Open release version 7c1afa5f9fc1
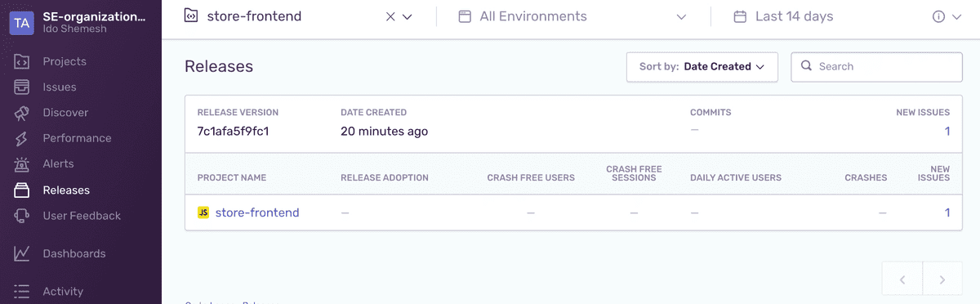Screen dimensions: 980x304 pyautogui.click(x=234, y=131)
